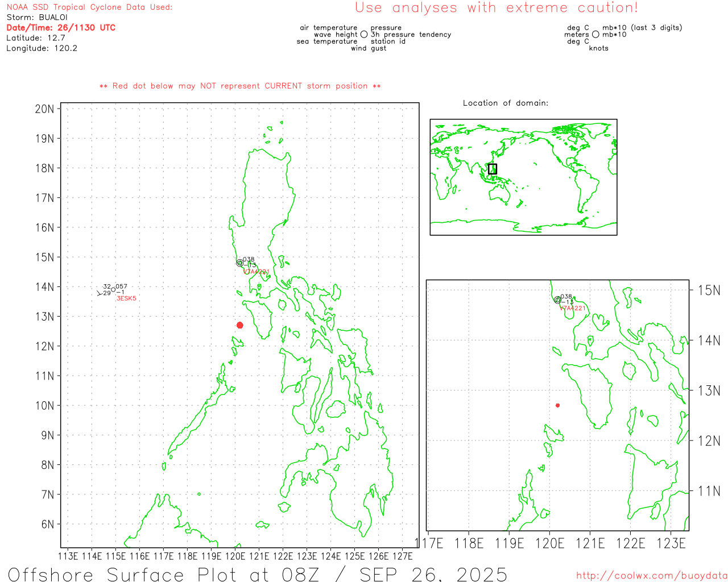Select the 3ESK5 station circle marker
728x582 pixels.
[113, 290]
